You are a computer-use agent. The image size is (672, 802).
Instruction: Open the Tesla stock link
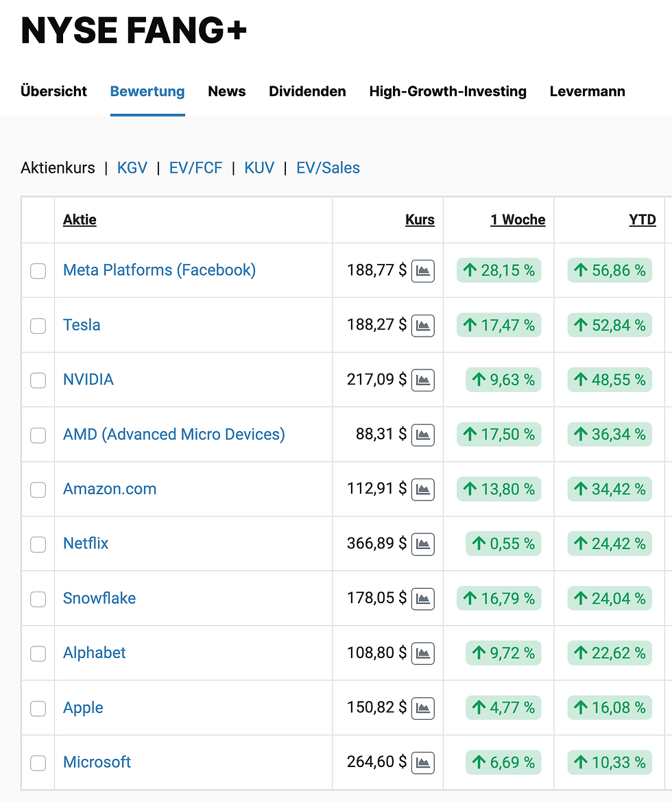point(82,325)
